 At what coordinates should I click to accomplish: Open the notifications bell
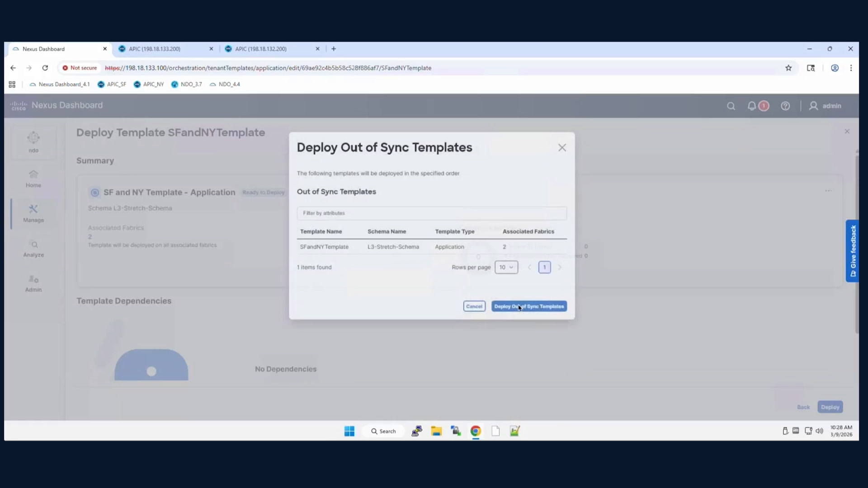coord(751,106)
